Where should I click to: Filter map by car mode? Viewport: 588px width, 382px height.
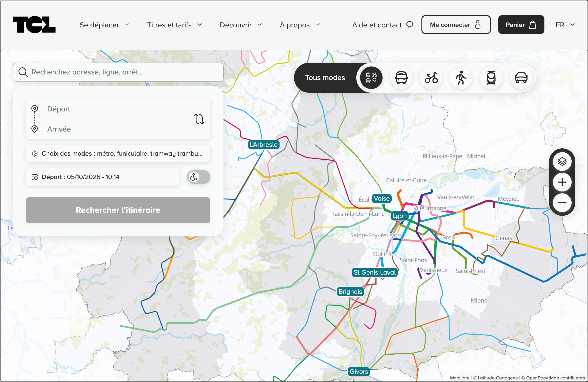[521, 78]
